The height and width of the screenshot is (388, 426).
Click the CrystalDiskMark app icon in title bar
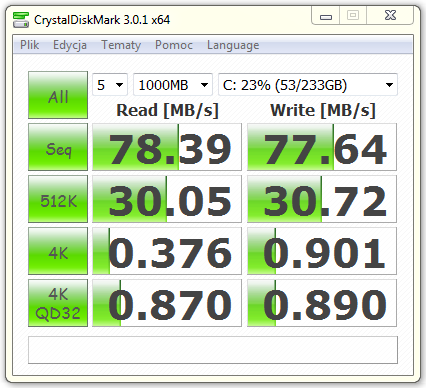21,20
